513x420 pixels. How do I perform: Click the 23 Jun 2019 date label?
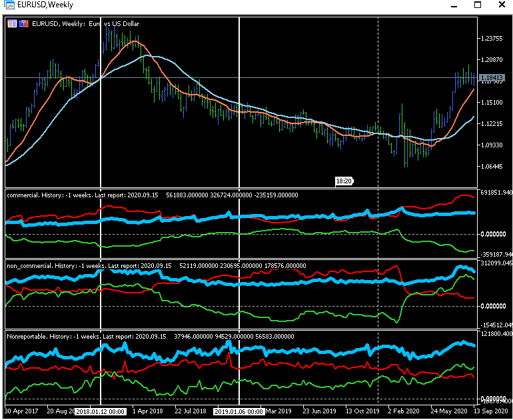click(319, 411)
